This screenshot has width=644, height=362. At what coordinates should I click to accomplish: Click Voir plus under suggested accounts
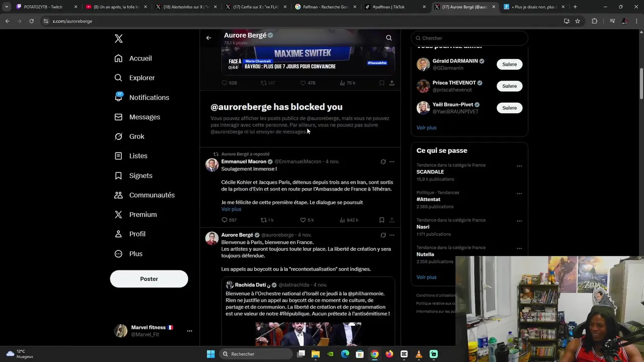[x=426, y=128]
